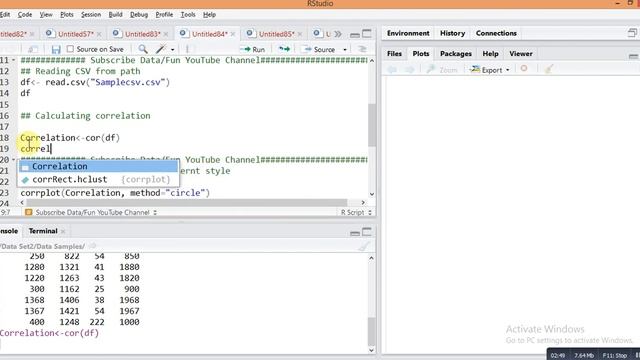Switch to the Connections tab
The height and width of the screenshot is (360, 640).
[x=496, y=33]
